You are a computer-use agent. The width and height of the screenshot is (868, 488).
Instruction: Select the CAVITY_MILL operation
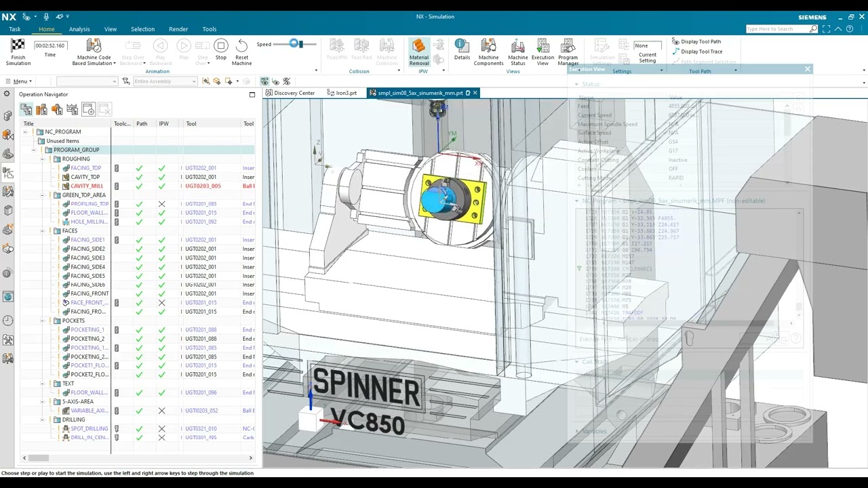[x=87, y=186]
